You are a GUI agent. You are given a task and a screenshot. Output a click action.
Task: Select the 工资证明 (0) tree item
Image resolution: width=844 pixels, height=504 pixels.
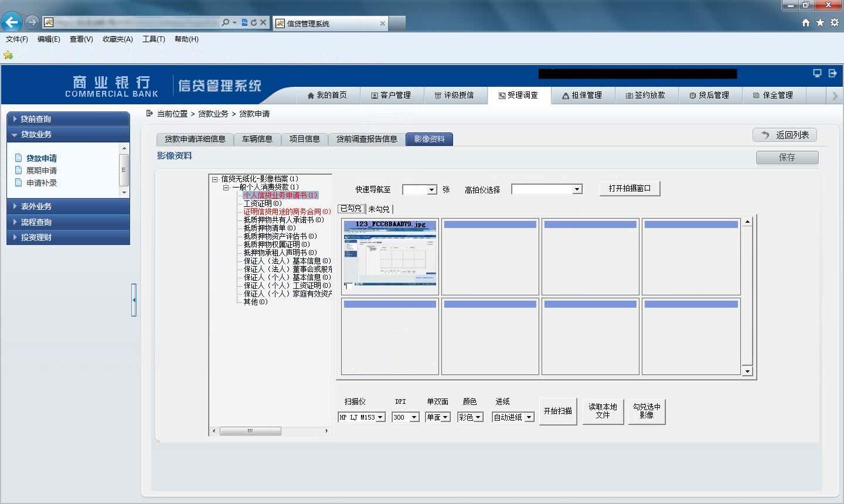pyautogui.click(x=263, y=203)
